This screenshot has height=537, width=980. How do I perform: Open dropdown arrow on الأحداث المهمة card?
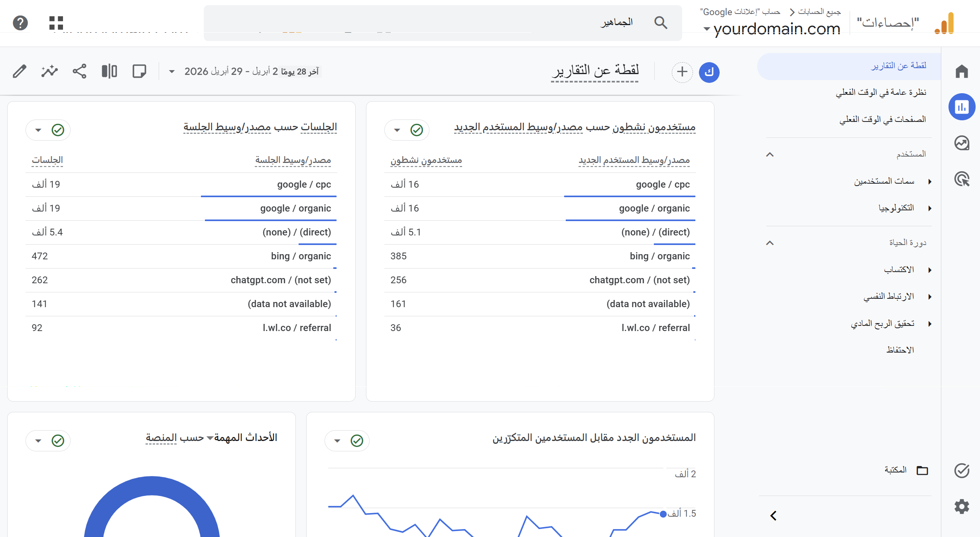pos(38,441)
